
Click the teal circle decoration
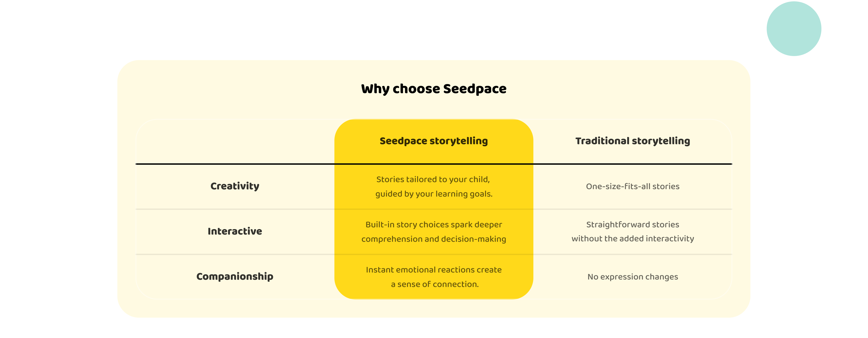pos(794,29)
